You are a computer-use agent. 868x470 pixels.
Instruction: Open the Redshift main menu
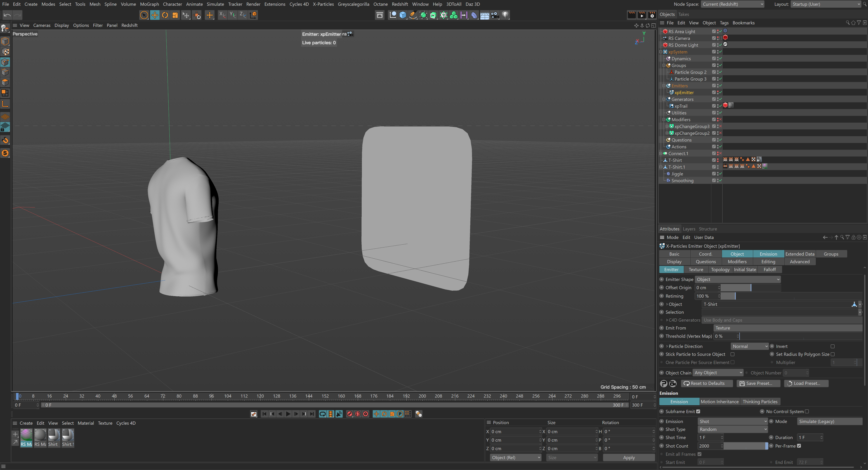click(400, 4)
